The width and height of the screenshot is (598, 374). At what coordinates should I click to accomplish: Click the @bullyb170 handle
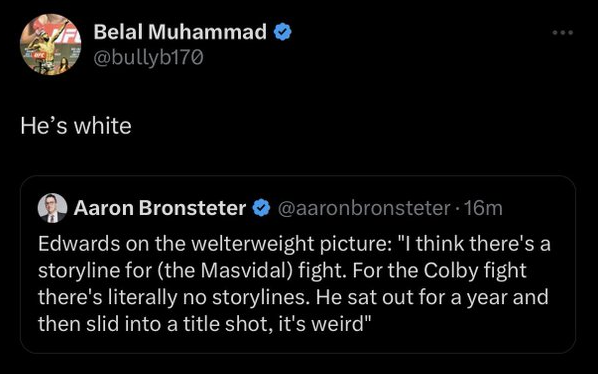pos(148,58)
